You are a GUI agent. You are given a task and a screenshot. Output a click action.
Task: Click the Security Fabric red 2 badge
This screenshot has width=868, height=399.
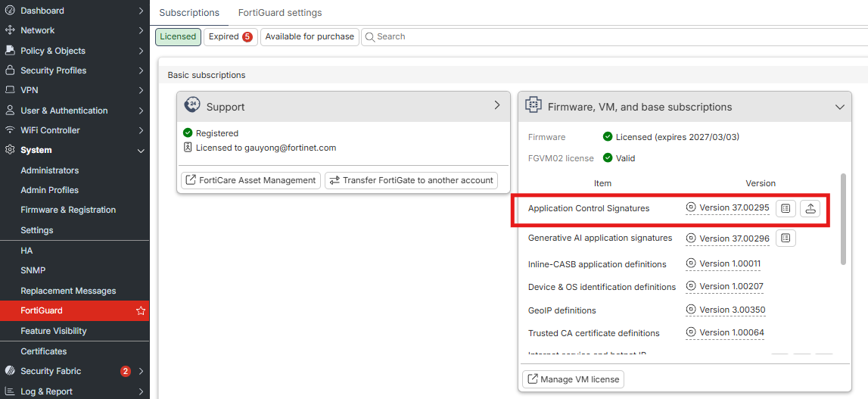(x=126, y=371)
